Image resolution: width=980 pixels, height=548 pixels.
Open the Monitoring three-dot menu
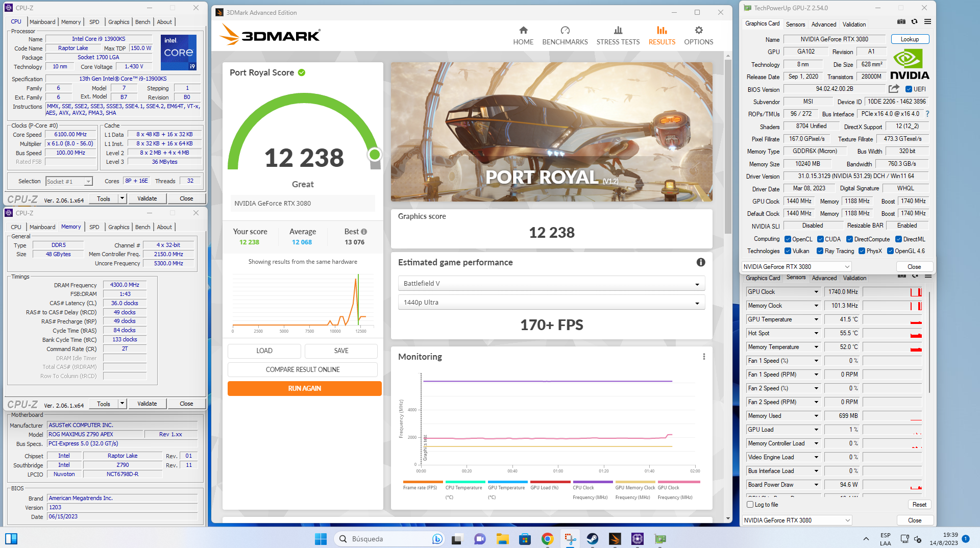(704, 357)
